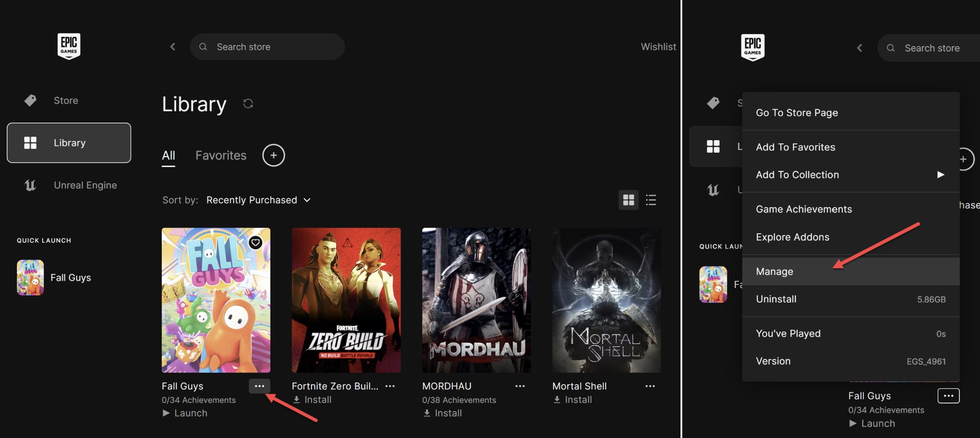Click the Unreal Engine icon in right window sidebar
This screenshot has width=980, height=438.
pos(713,190)
